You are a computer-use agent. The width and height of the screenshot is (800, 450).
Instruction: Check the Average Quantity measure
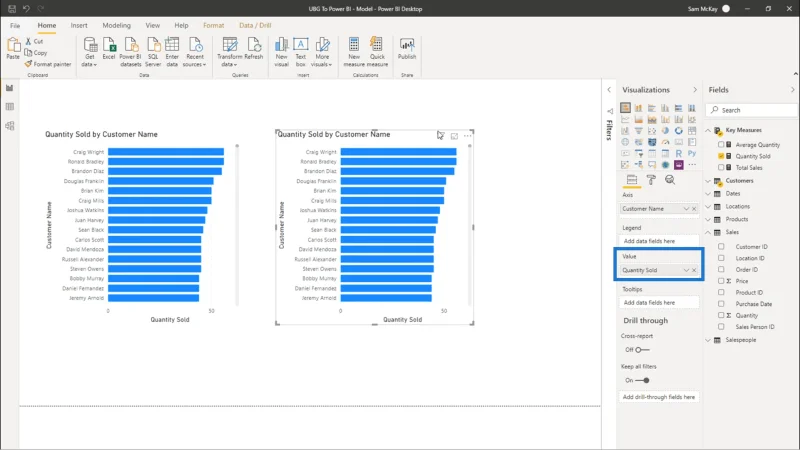[x=721, y=145]
